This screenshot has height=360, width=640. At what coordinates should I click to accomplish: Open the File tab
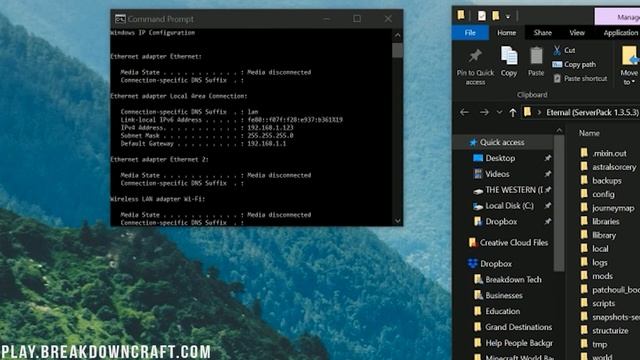pyautogui.click(x=470, y=33)
